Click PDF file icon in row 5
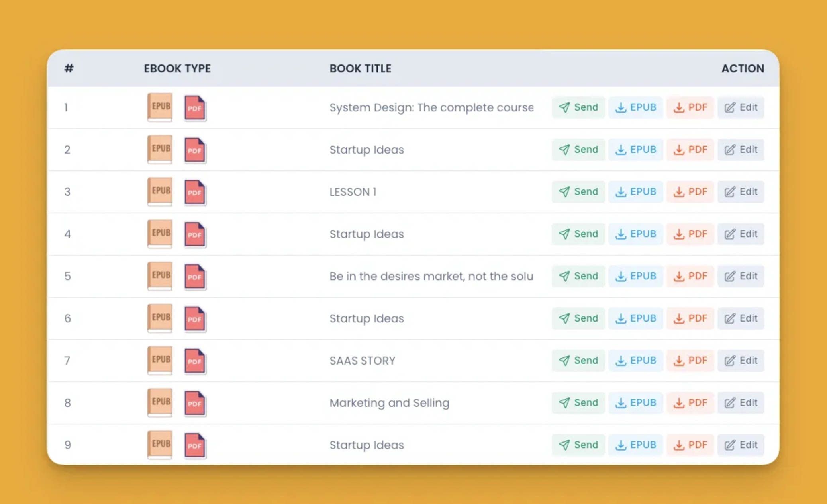 tap(195, 277)
